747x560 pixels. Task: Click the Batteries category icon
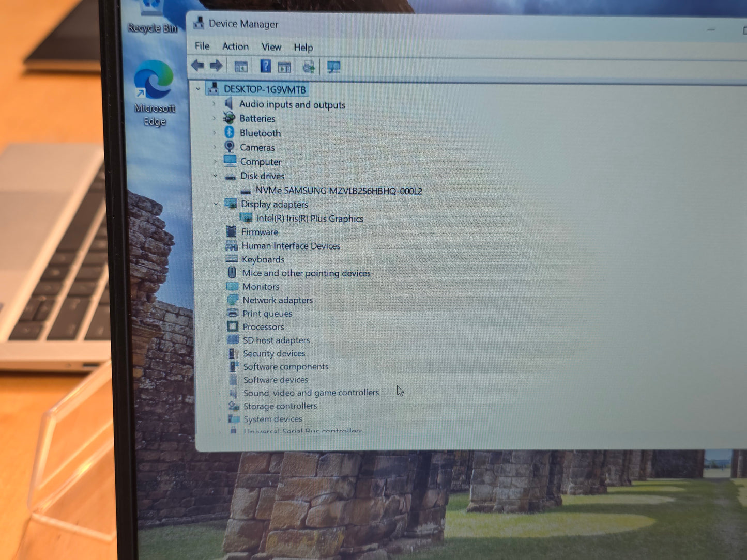(x=229, y=118)
